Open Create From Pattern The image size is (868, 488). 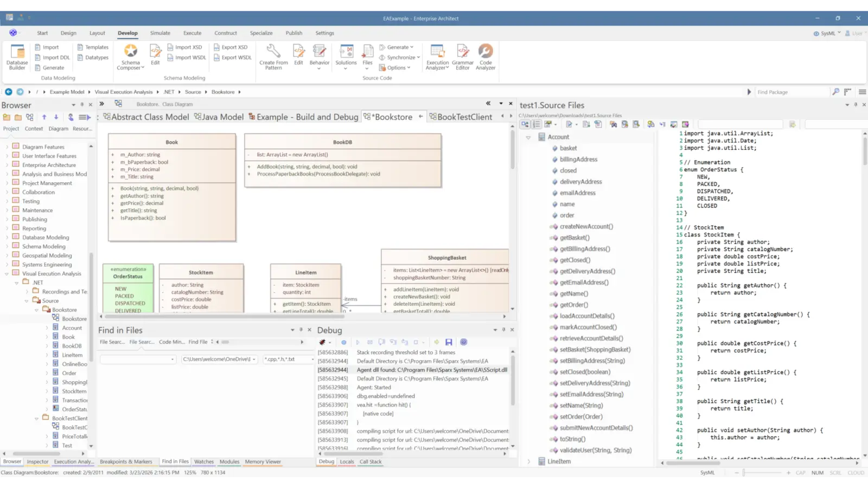click(x=273, y=57)
